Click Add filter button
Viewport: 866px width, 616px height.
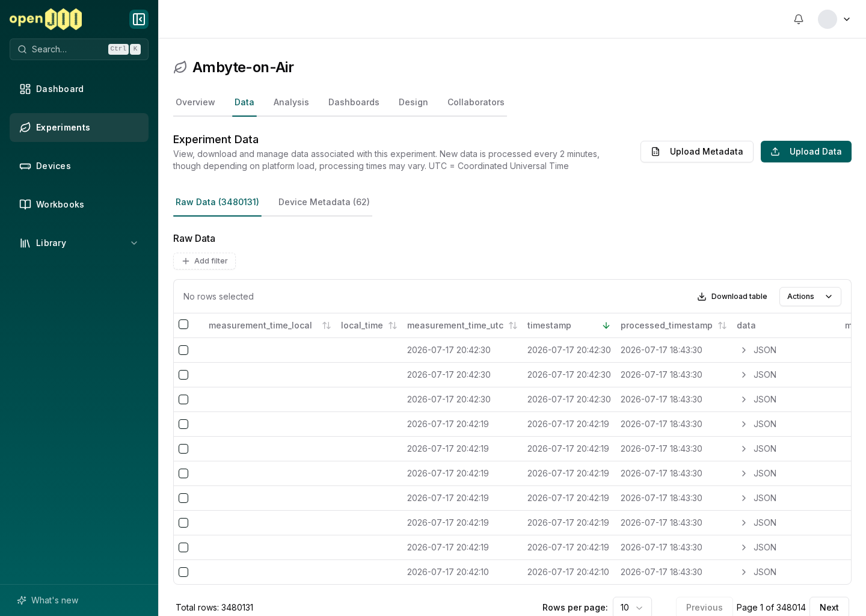(204, 261)
